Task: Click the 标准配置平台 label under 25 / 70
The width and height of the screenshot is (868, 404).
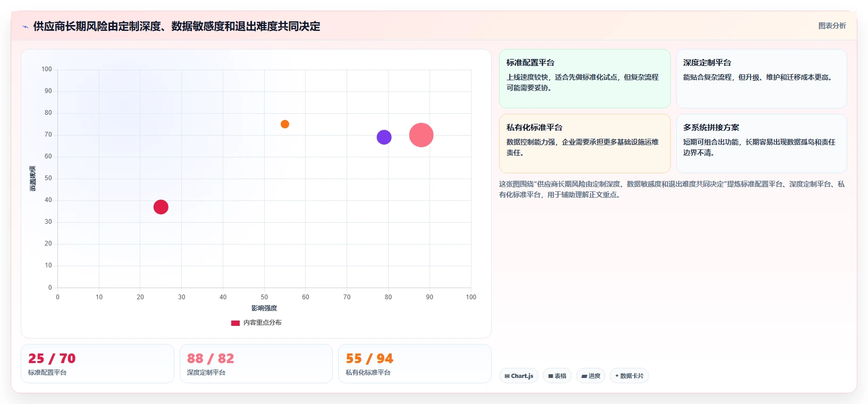Action: tap(47, 373)
